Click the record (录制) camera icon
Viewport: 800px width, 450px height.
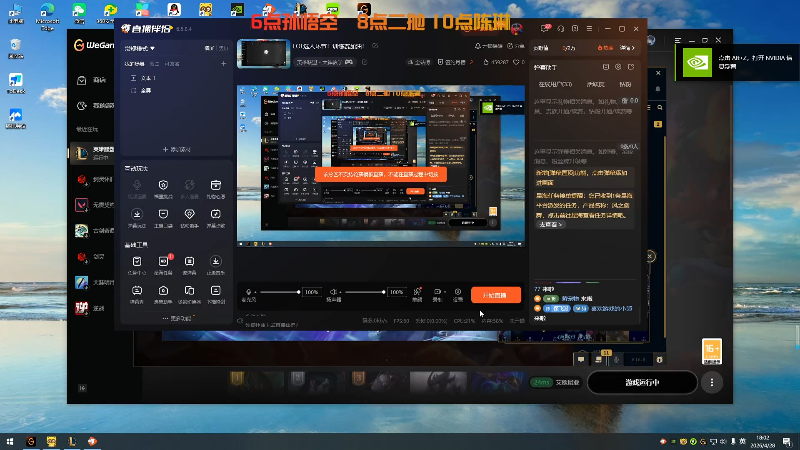[x=437, y=292]
